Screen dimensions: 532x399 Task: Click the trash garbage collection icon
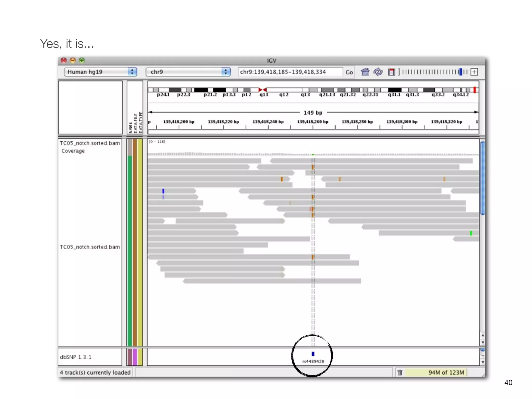pos(400,373)
